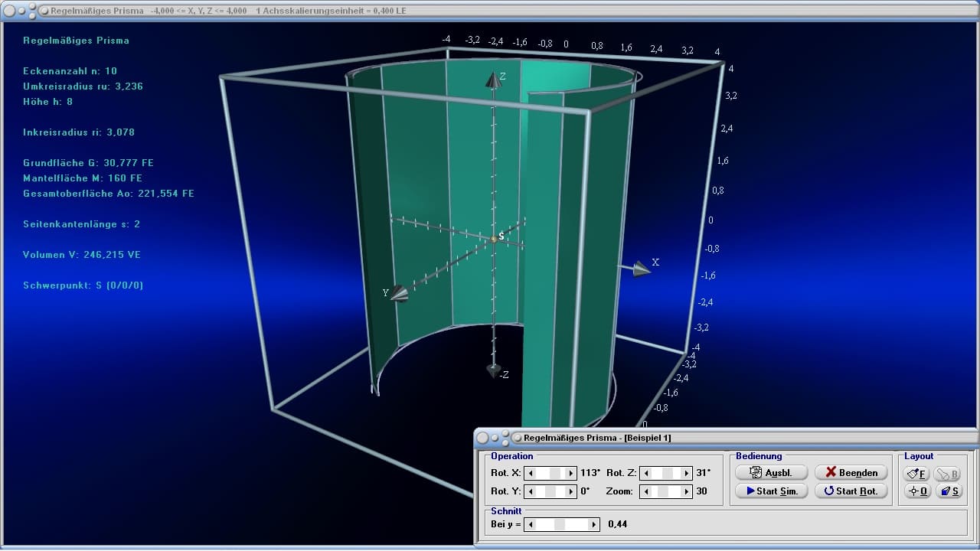Click the Rot. X slider thumb
980x551 pixels.
click(x=555, y=473)
